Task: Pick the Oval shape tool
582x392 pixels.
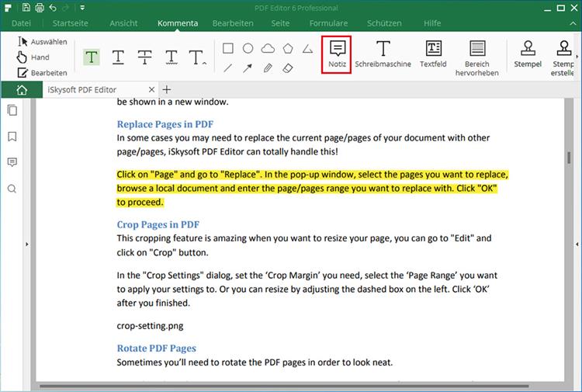Action: 248,48
